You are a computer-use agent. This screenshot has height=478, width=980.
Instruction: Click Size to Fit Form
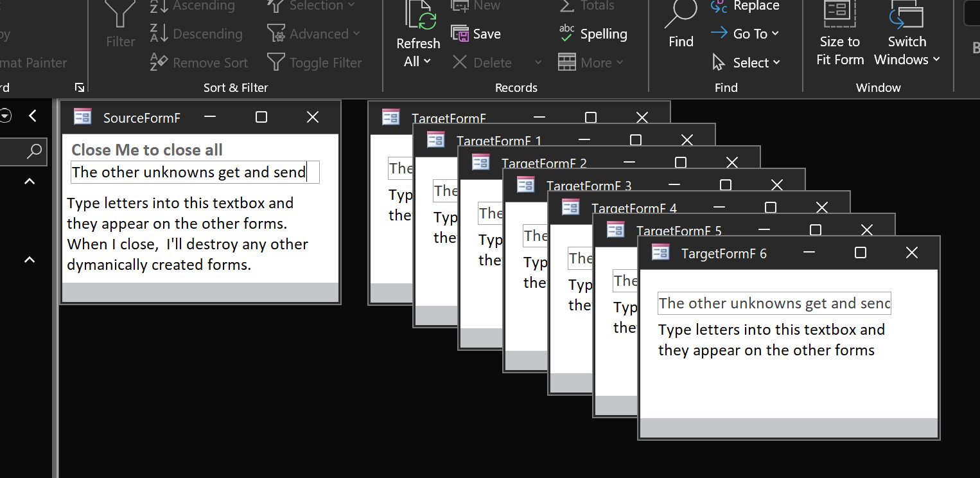839,32
